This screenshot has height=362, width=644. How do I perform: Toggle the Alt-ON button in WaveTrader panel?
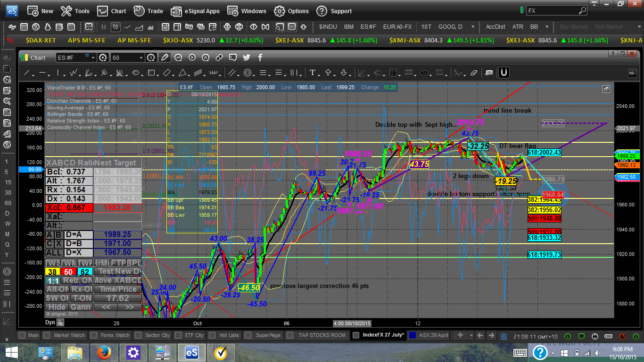pos(58,289)
